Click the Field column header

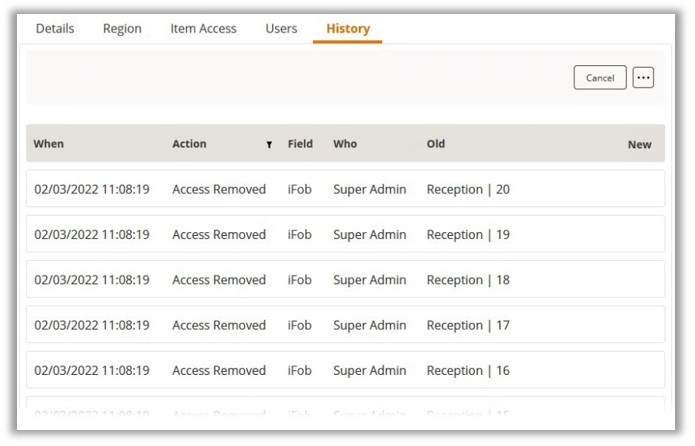point(300,144)
